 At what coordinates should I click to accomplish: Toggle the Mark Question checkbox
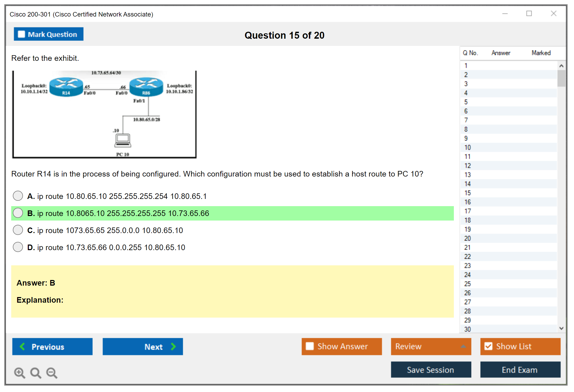coord(22,34)
